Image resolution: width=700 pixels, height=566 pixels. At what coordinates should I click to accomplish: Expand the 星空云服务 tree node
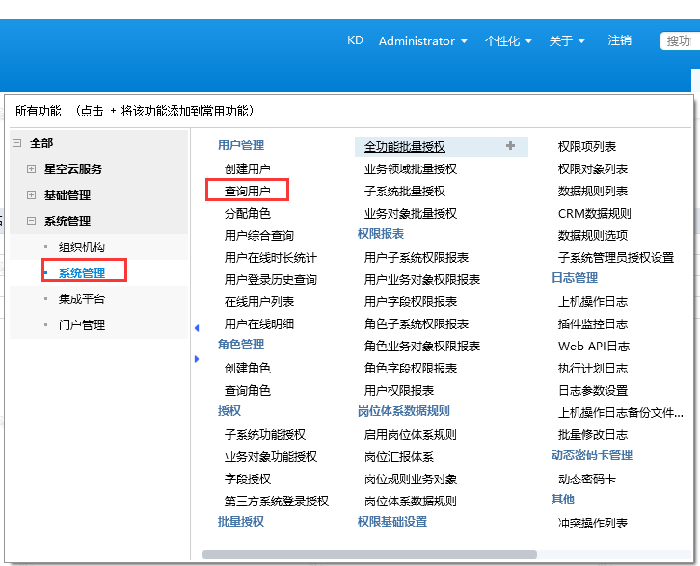coord(31,169)
